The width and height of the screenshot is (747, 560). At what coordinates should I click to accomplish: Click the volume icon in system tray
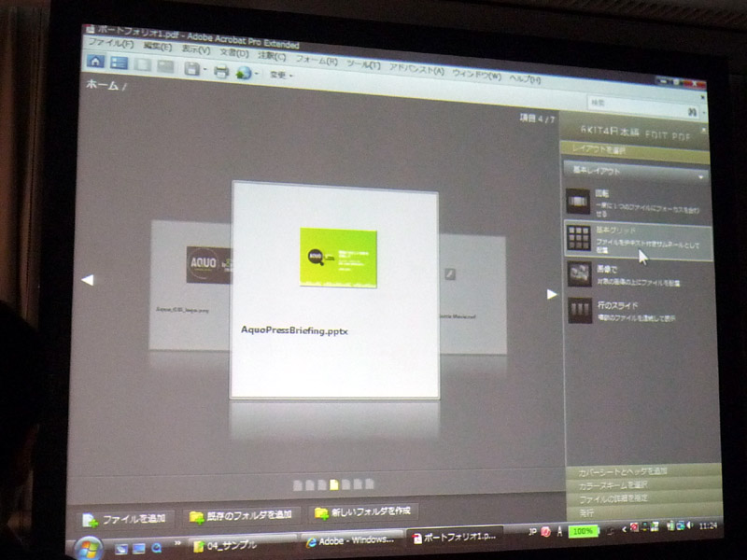click(690, 525)
